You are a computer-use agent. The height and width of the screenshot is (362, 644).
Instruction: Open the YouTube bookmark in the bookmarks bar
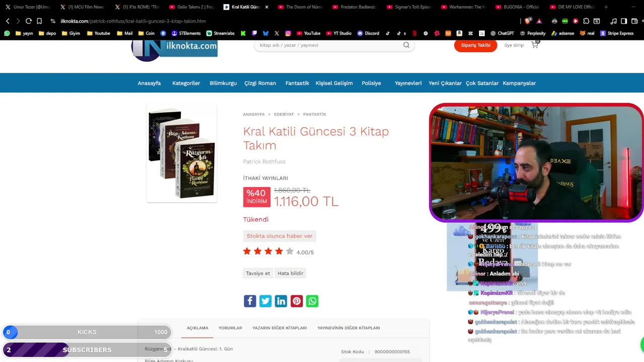click(308, 33)
